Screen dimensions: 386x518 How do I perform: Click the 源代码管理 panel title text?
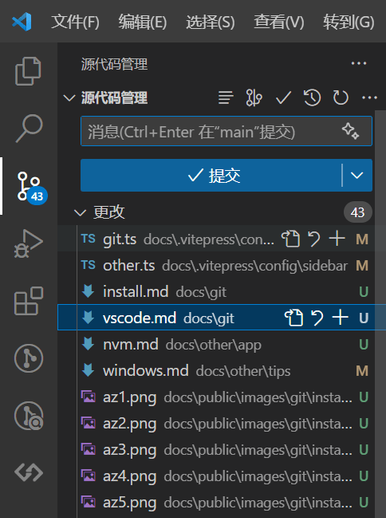114,64
